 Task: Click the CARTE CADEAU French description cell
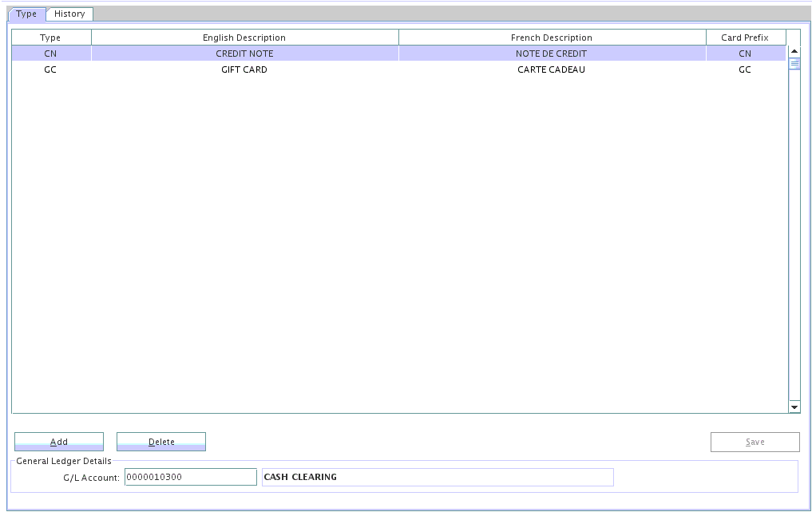[x=552, y=69]
